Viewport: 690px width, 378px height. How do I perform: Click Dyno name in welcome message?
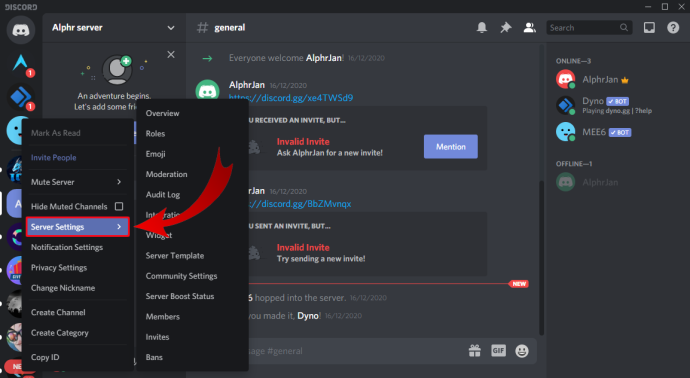[x=308, y=316]
